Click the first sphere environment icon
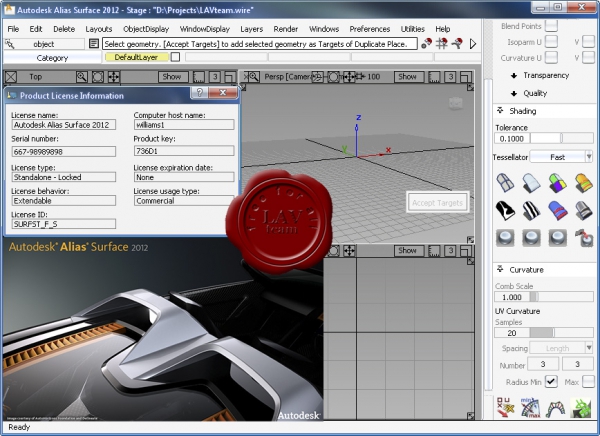 point(505,238)
